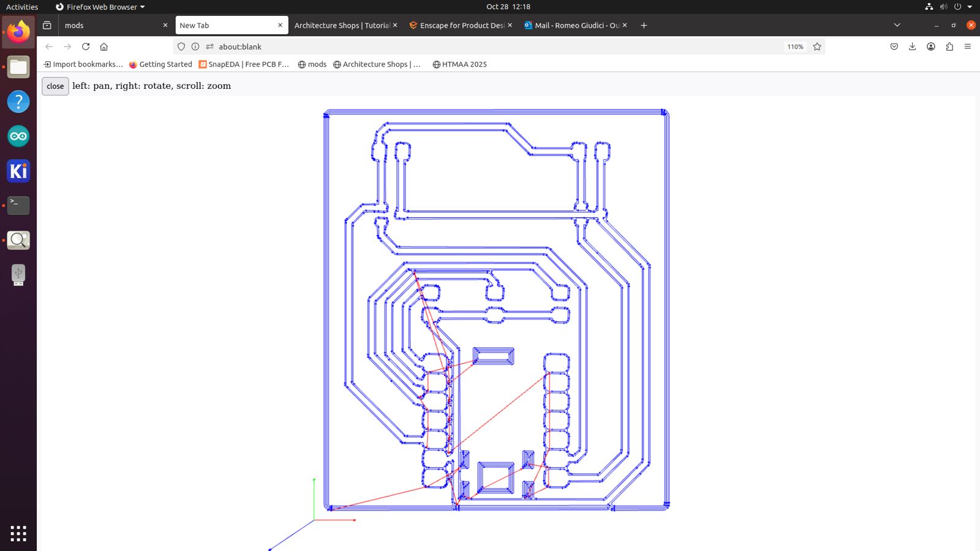980x551 pixels.
Task: Open SnapEDA bookmark link
Action: pos(243,64)
